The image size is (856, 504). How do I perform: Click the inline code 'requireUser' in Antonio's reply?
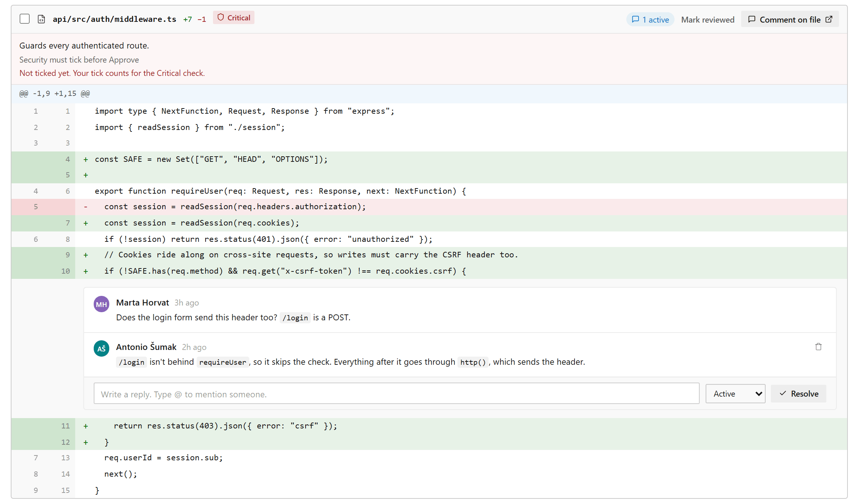click(223, 362)
